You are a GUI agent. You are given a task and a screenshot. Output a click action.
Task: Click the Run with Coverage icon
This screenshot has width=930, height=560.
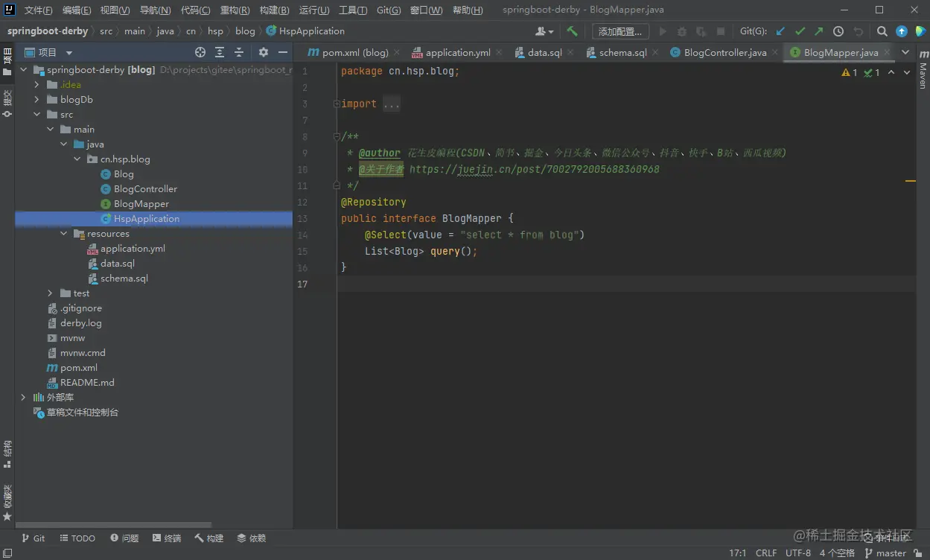pos(701,31)
